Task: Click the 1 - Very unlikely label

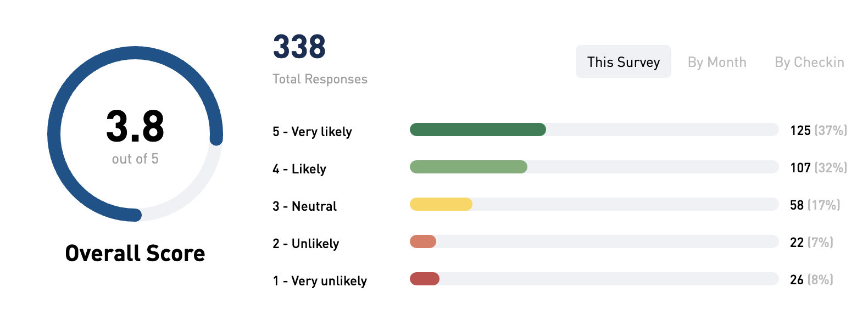Action: (x=320, y=281)
